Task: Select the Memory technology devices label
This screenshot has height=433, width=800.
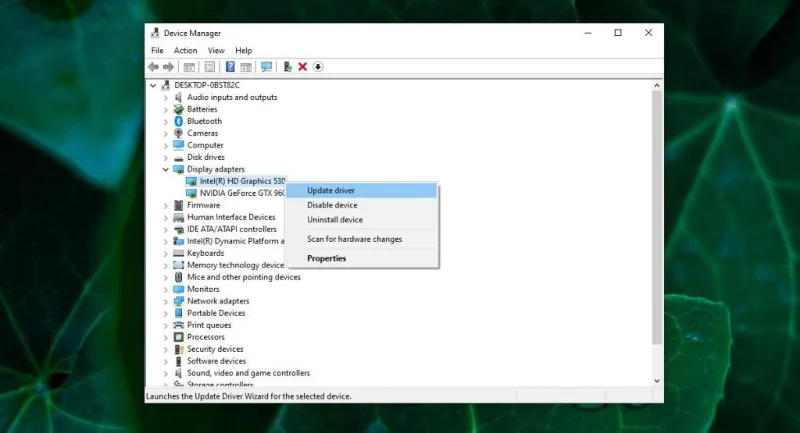Action: coord(235,265)
